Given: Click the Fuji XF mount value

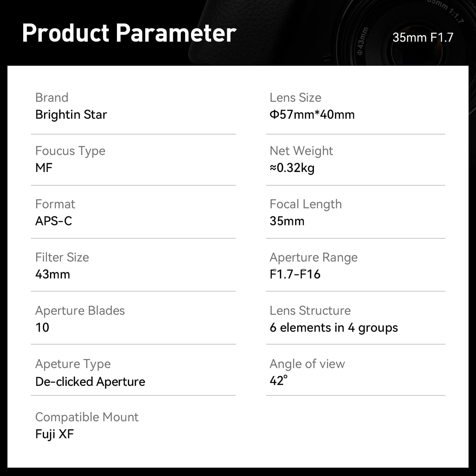Looking at the screenshot, I should pos(54,434).
